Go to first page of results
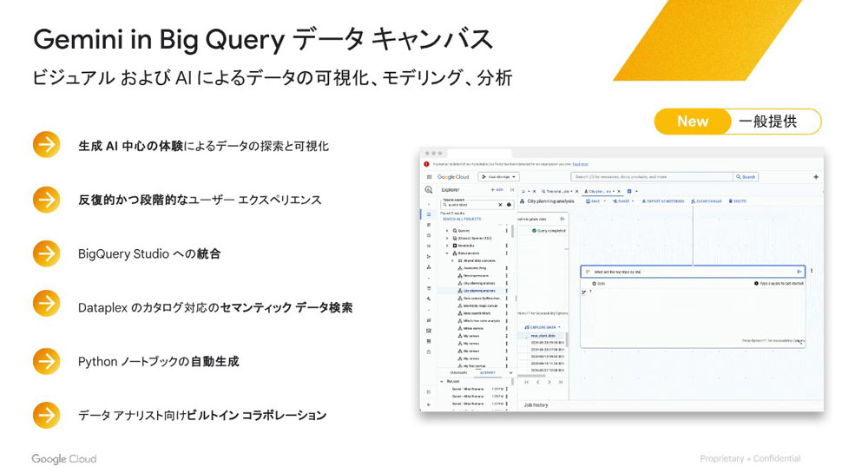This screenshot has width=868, height=473. (x=527, y=382)
